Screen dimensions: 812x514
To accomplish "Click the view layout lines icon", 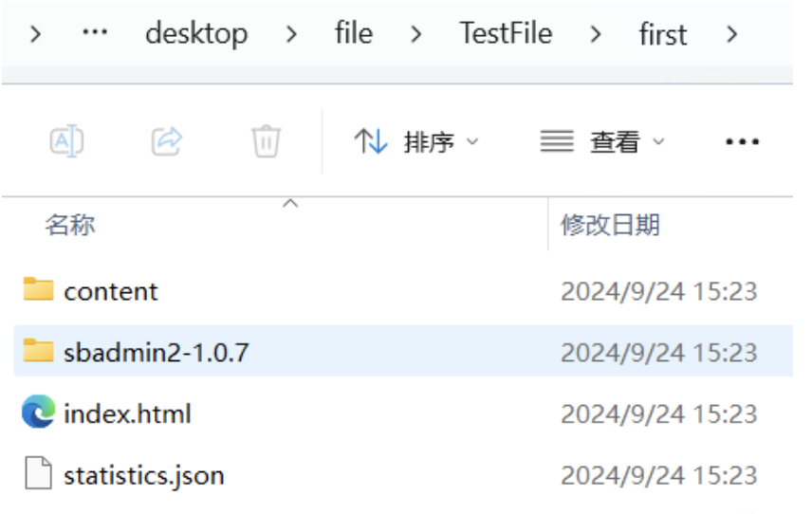I will [x=557, y=141].
